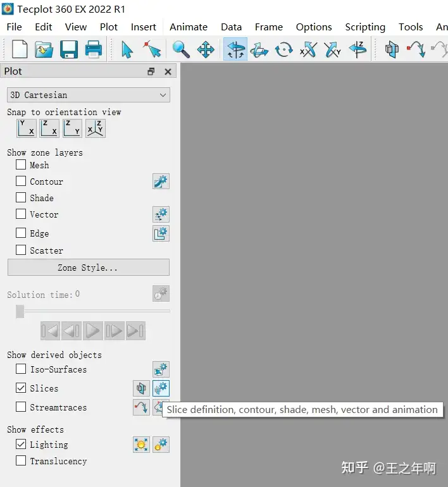Viewport: 448px width, 487px height.
Task: Click the streamtrace placement tool in top toolbar
Action: [x=416, y=49]
